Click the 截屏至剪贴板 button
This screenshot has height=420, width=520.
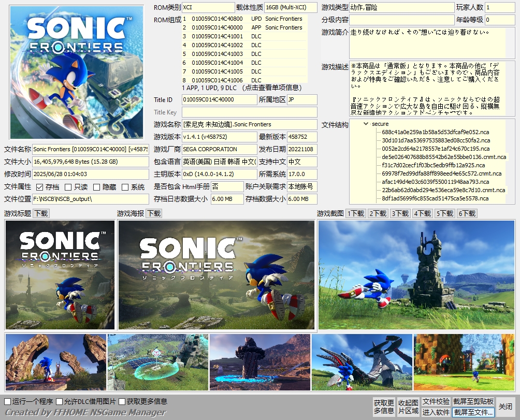pyautogui.click(x=473, y=402)
